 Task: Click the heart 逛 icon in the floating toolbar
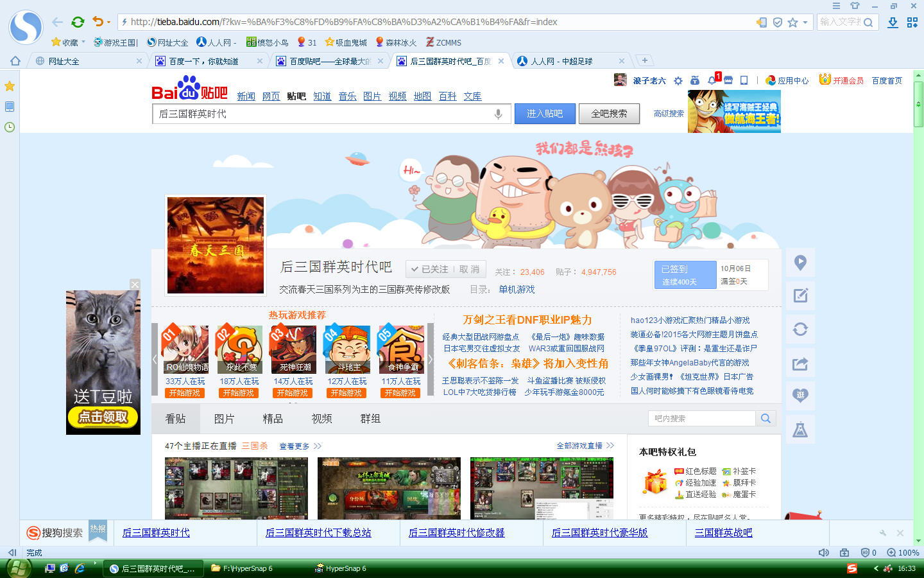[800, 396]
